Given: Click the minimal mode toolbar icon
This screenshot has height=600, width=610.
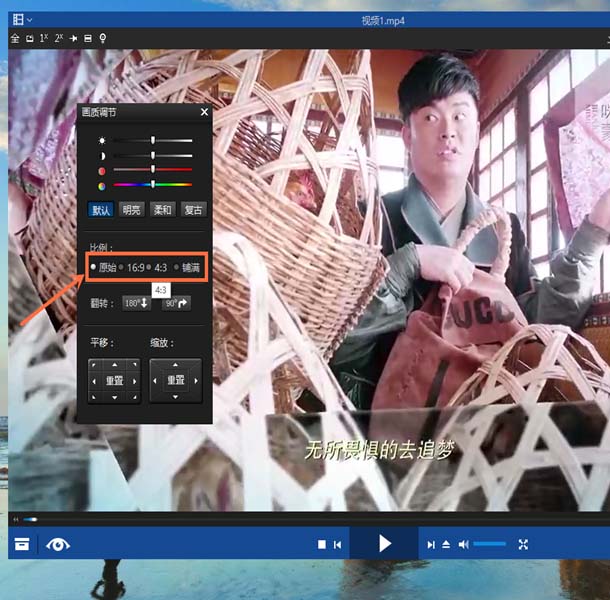Looking at the screenshot, I should (30, 39).
